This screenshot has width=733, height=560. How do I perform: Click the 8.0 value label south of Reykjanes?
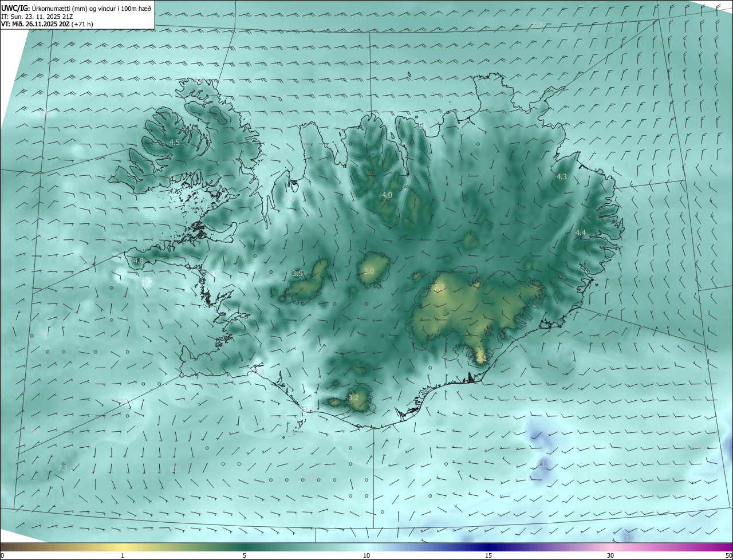(175, 469)
